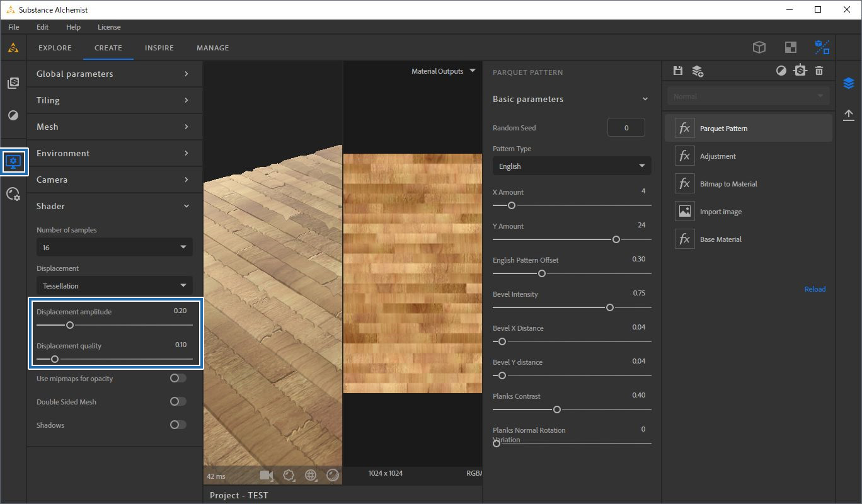Viewport: 862px width, 504px height.
Task: Save the layer stack with the floppy icon
Action: 678,71
